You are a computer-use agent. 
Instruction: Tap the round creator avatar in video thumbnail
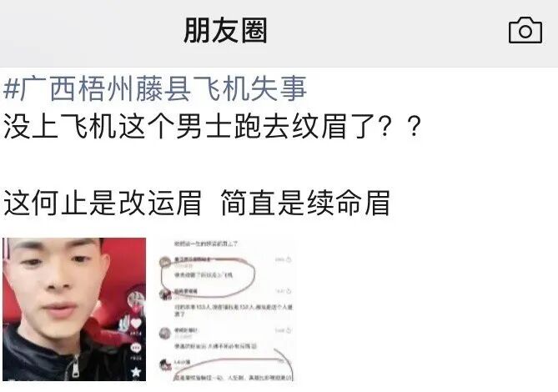tap(137, 299)
